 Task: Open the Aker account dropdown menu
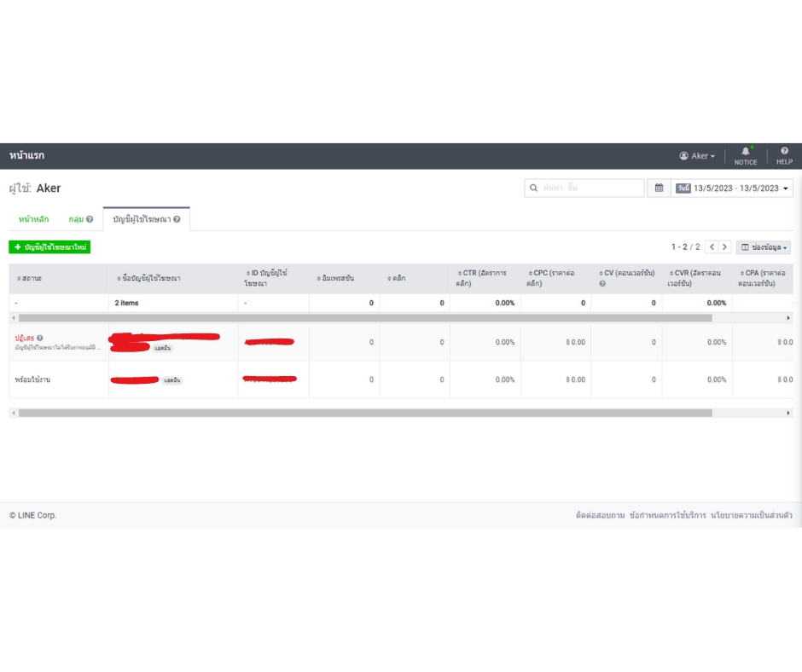point(697,156)
